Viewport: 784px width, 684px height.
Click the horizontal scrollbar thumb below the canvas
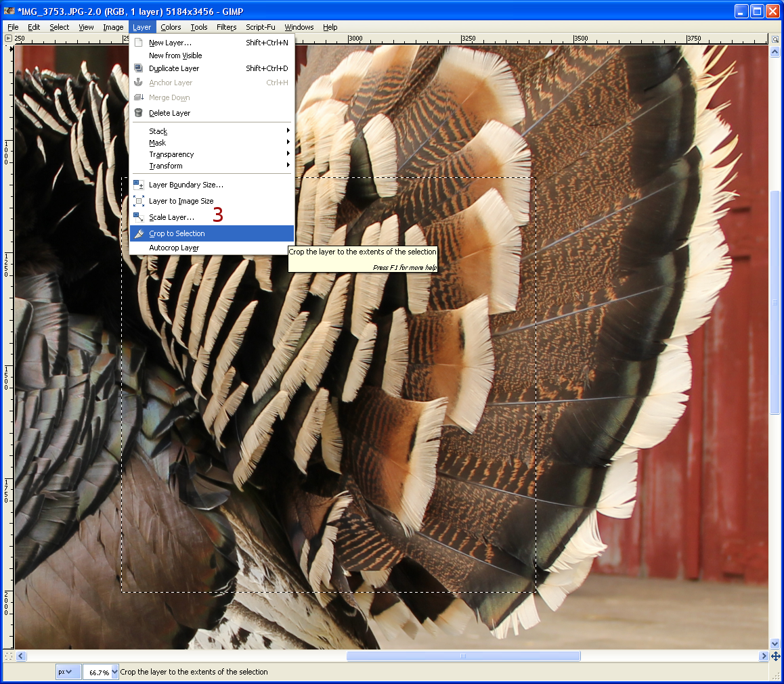[462, 656]
